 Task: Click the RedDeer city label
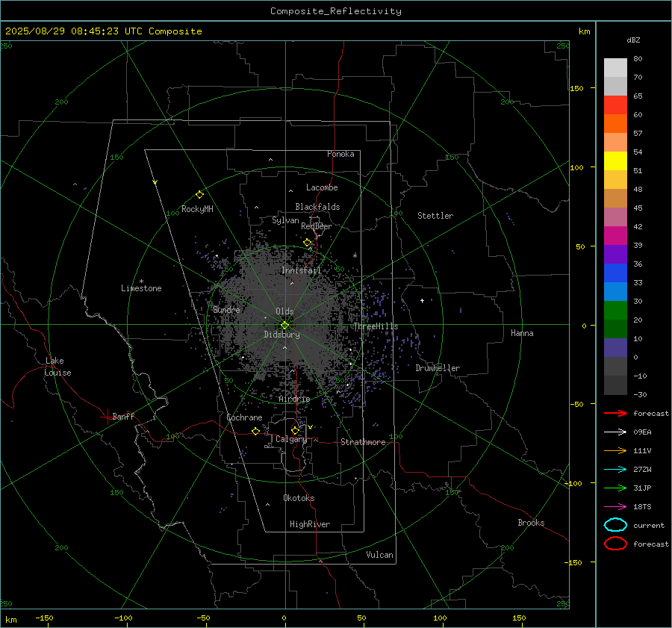click(x=317, y=226)
